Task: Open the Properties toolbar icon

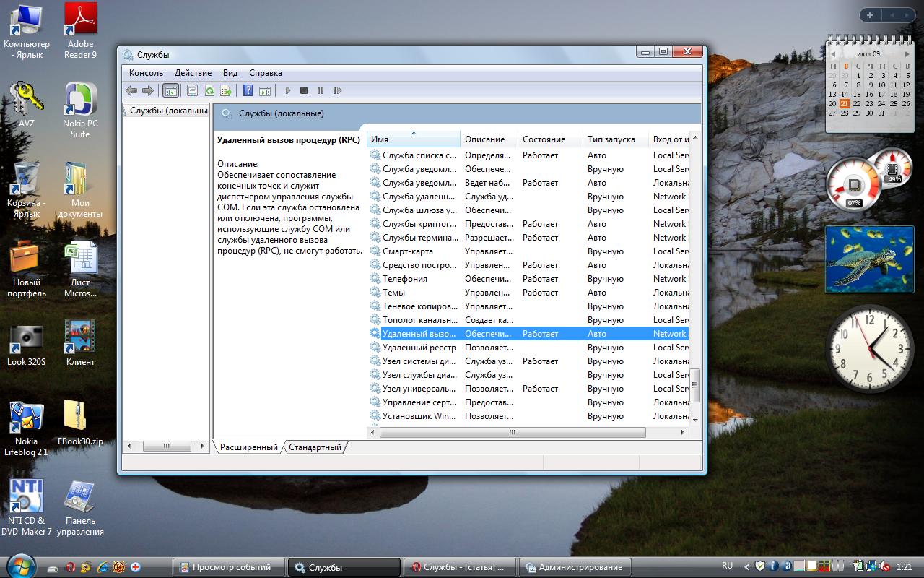Action: [x=192, y=91]
